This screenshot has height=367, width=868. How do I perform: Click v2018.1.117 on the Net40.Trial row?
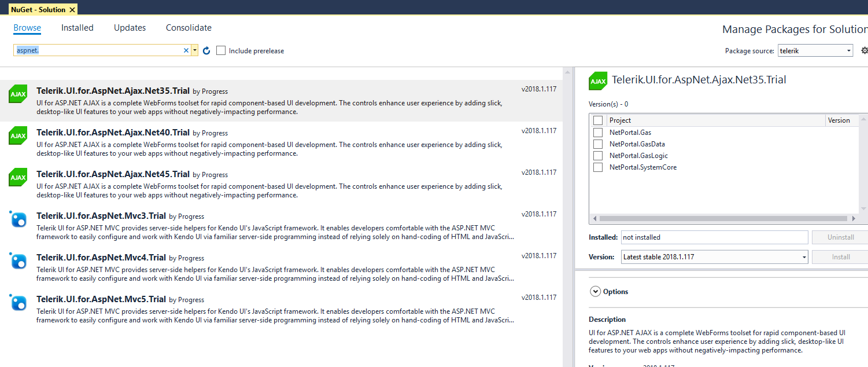[x=539, y=131]
